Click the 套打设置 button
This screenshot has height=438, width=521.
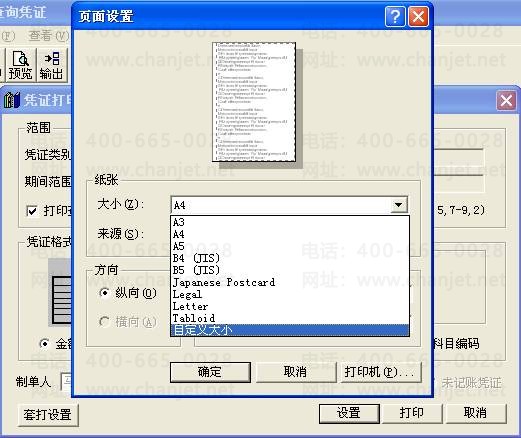(x=48, y=415)
